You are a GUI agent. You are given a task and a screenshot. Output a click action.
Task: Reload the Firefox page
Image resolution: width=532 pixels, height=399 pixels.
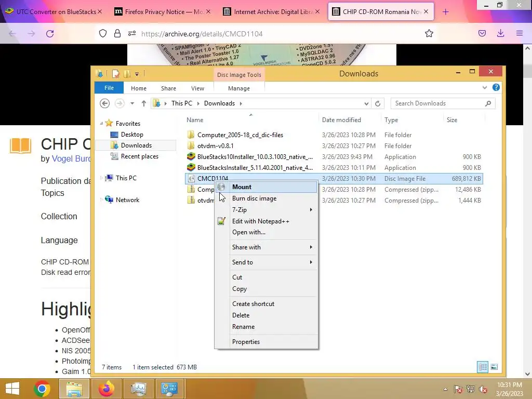point(50,34)
